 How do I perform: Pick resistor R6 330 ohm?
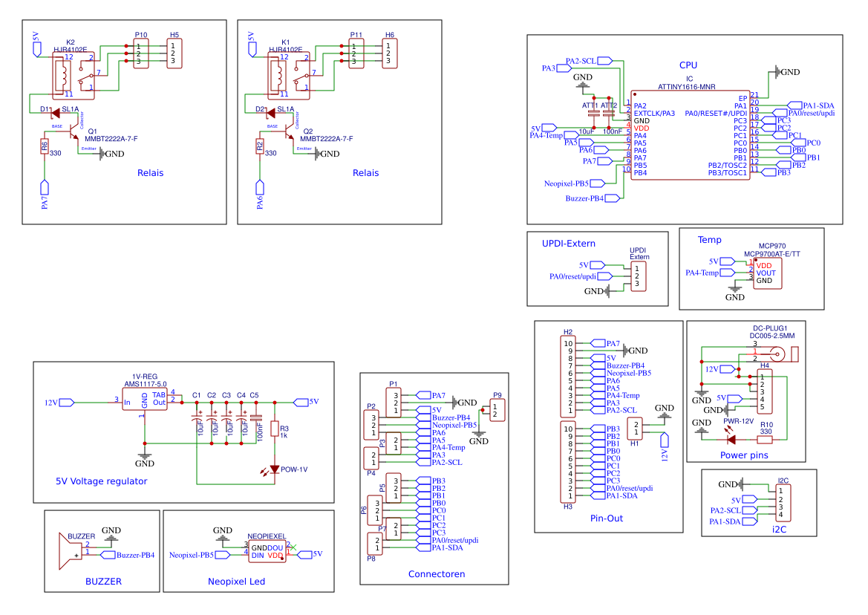pyautogui.click(x=45, y=146)
